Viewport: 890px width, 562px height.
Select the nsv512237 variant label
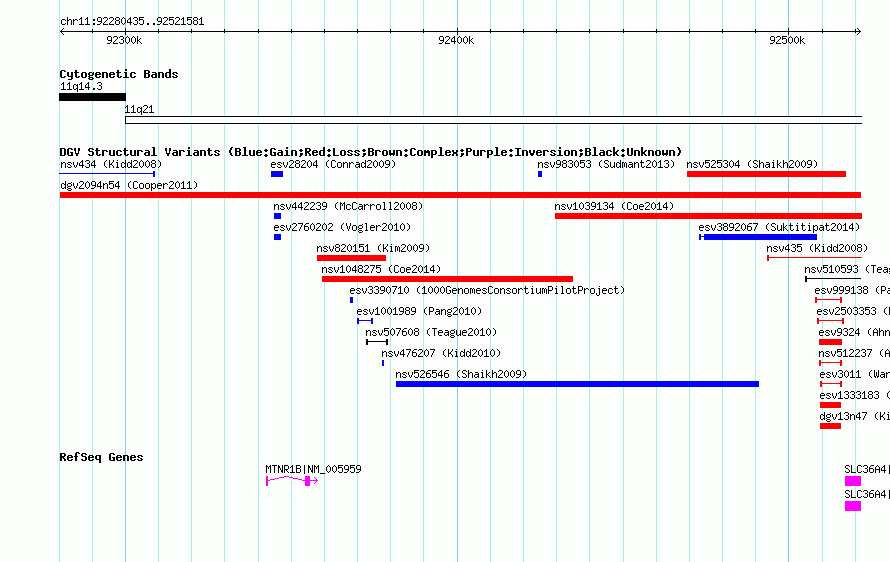(854, 353)
